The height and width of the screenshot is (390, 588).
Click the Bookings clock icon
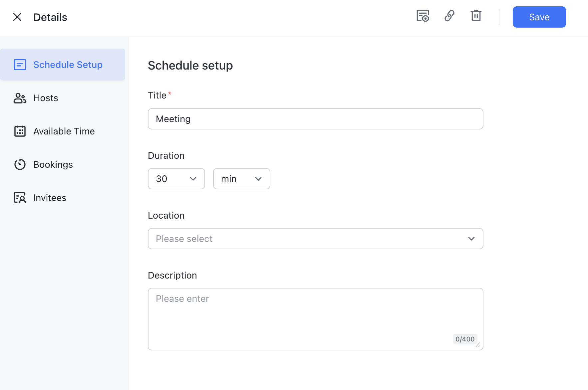pos(20,164)
